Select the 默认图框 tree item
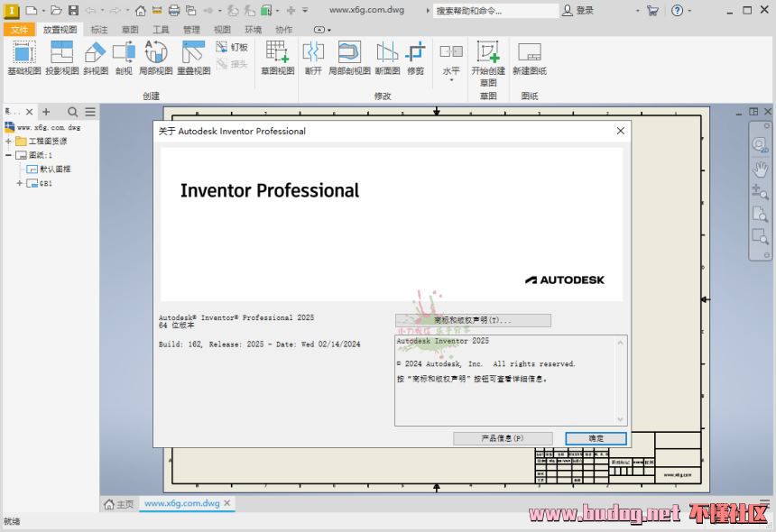The height and width of the screenshot is (532, 776). tap(49, 170)
